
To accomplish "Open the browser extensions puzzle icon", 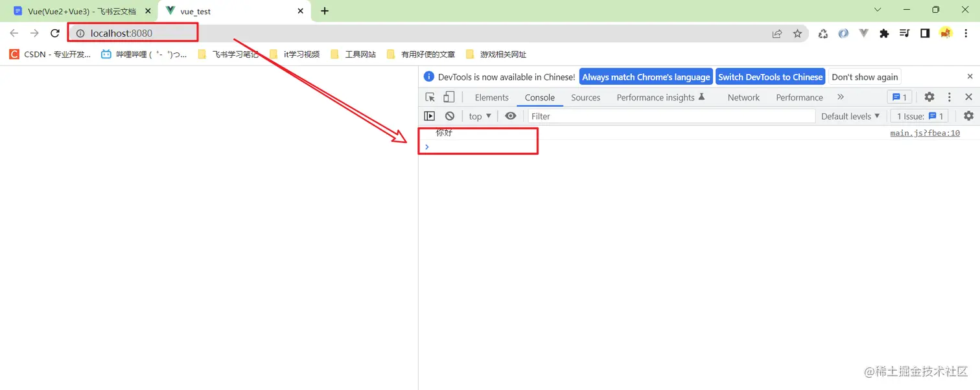I will click(x=884, y=33).
